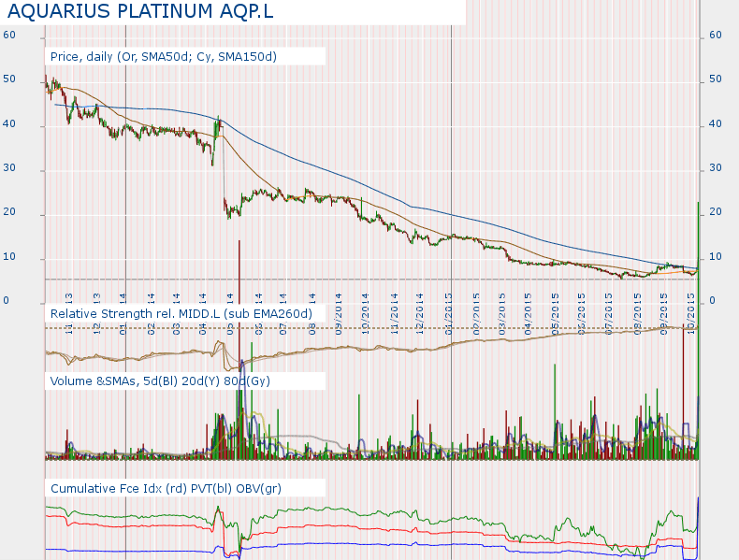The width and height of the screenshot is (739, 560).
Task: Click the AQUARIUS PLATINUM AQP.L chart title
Action: (x=140, y=11)
